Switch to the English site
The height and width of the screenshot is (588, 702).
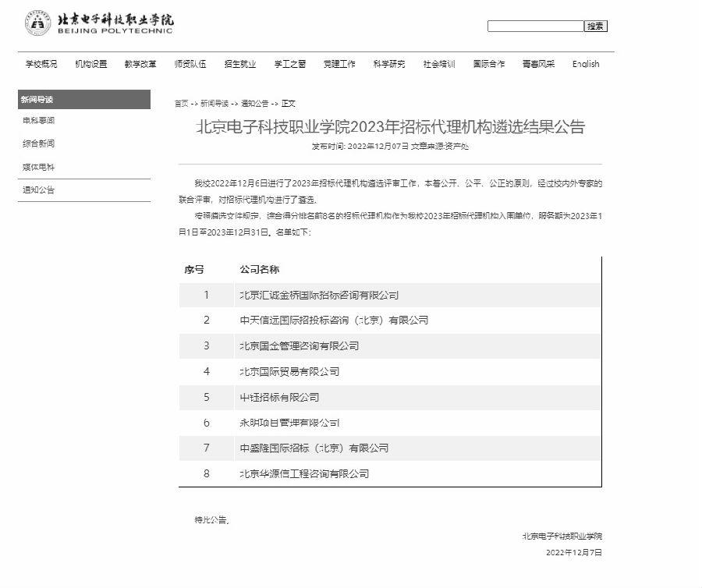click(586, 64)
